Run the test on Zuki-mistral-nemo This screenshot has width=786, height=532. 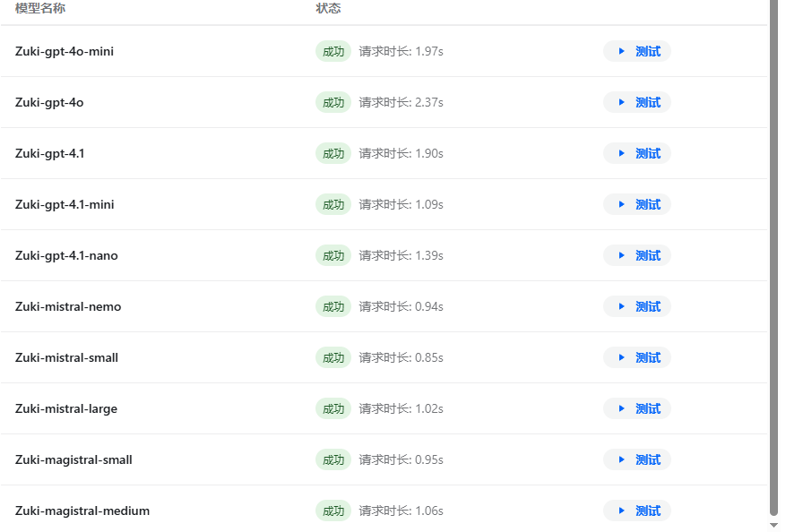636,306
